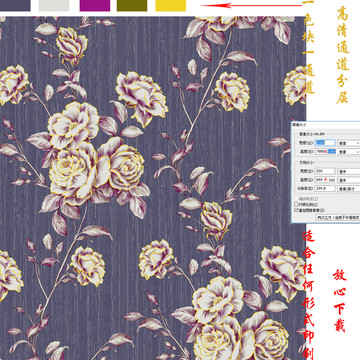Viewport: 360px width, 360px height.
Task: Open the resolution unit dropdown 像素/英寸
Action: [349, 189]
